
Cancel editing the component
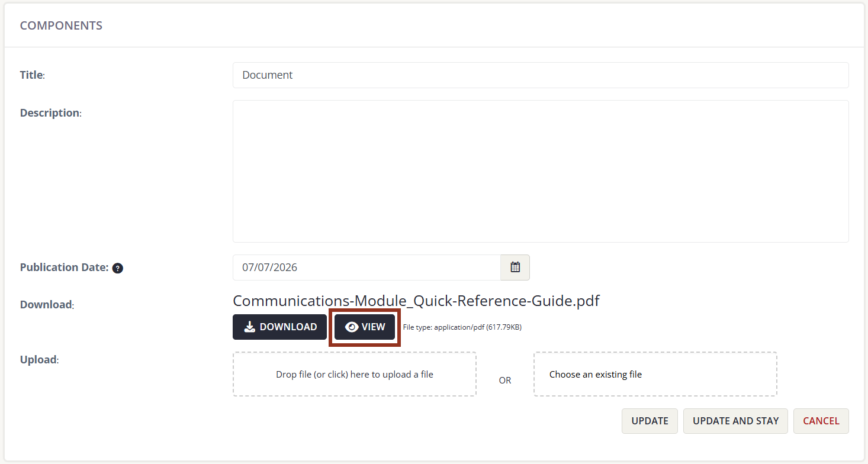point(821,421)
